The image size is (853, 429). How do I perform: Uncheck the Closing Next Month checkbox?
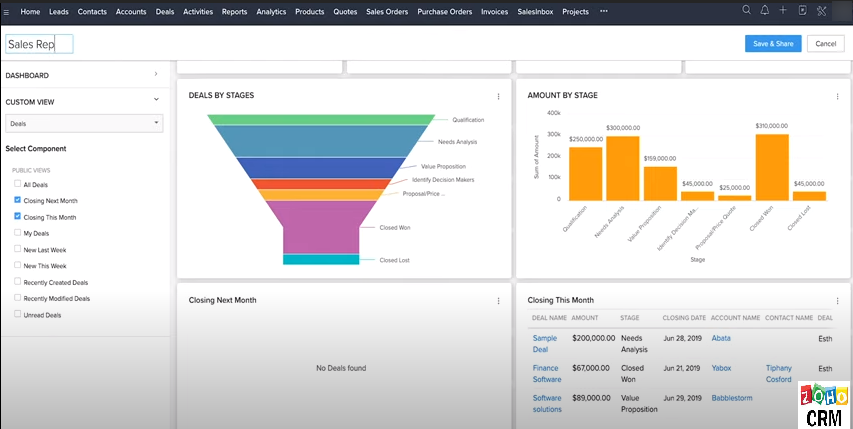pyautogui.click(x=18, y=201)
